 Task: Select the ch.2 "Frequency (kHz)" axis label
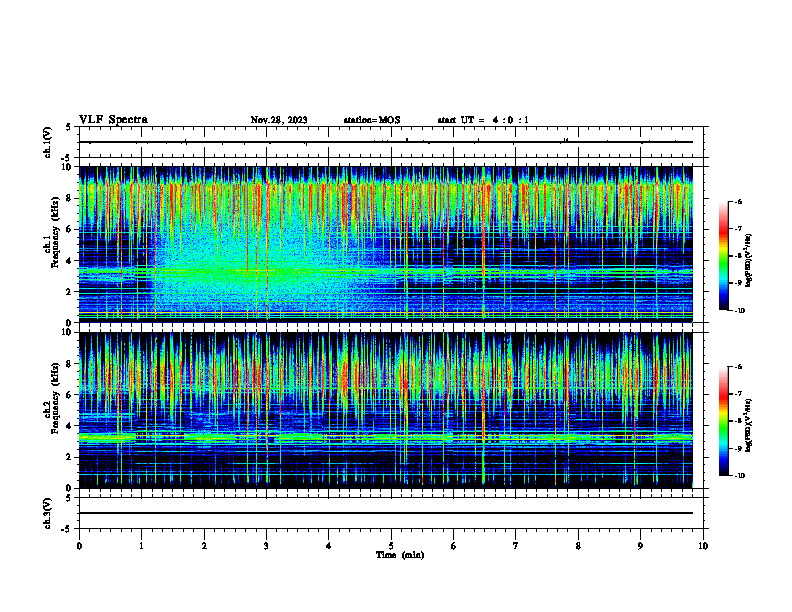(x=55, y=398)
